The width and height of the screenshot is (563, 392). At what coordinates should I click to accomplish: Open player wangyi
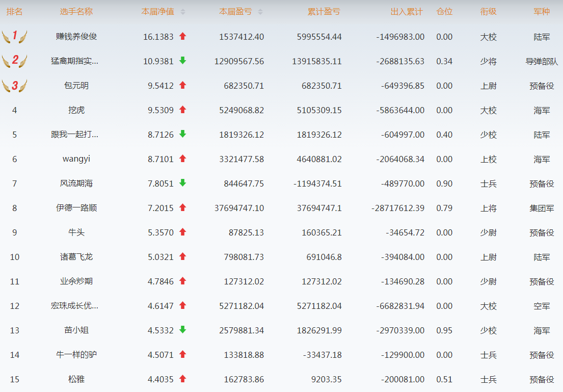pyautogui.click(x=76, y=159)
